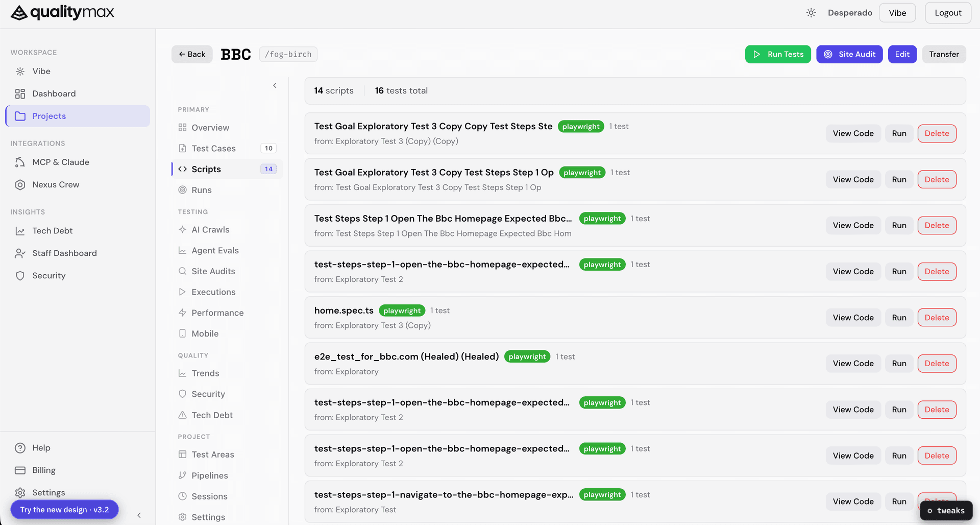View Code for home.spec.ts
The height and width of the screenshot is (525, 980).
pos(853,318)
